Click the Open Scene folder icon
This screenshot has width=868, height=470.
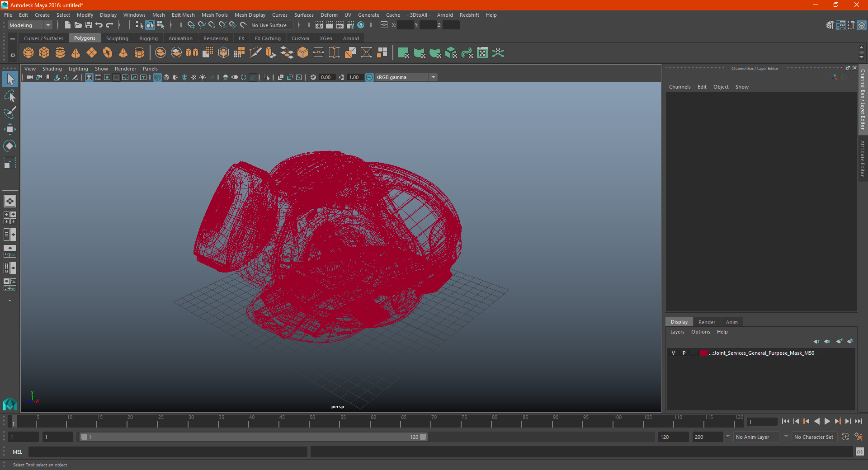click(x=78, y=25)
